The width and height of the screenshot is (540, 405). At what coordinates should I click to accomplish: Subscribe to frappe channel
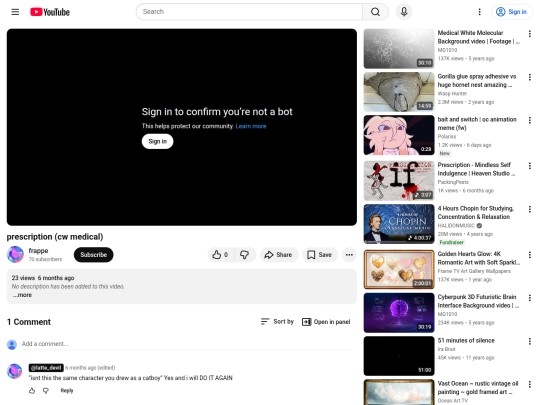(x=93, y=255)
